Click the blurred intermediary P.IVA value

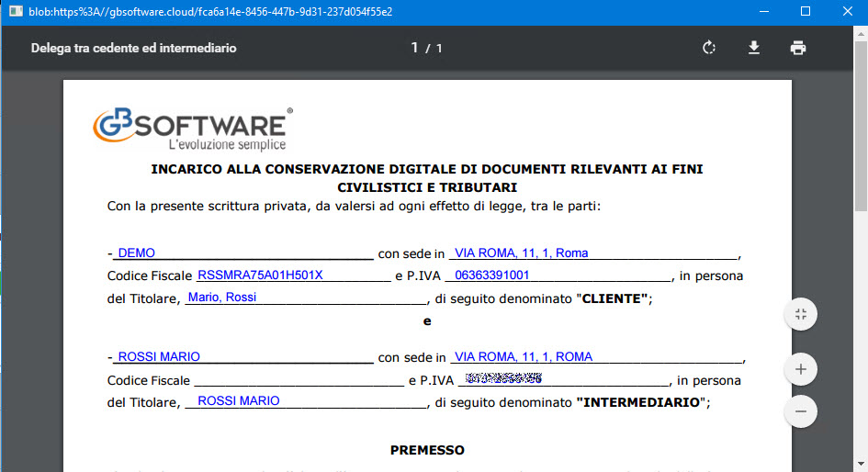click(503, 378)
